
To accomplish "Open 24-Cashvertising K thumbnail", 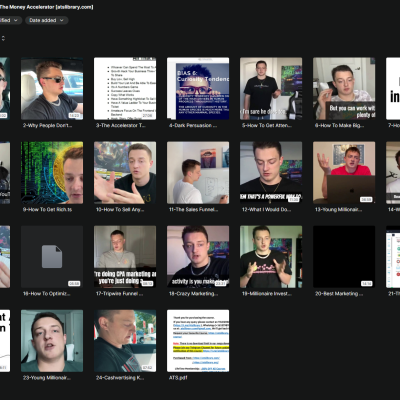I will (x=125, y=341).
